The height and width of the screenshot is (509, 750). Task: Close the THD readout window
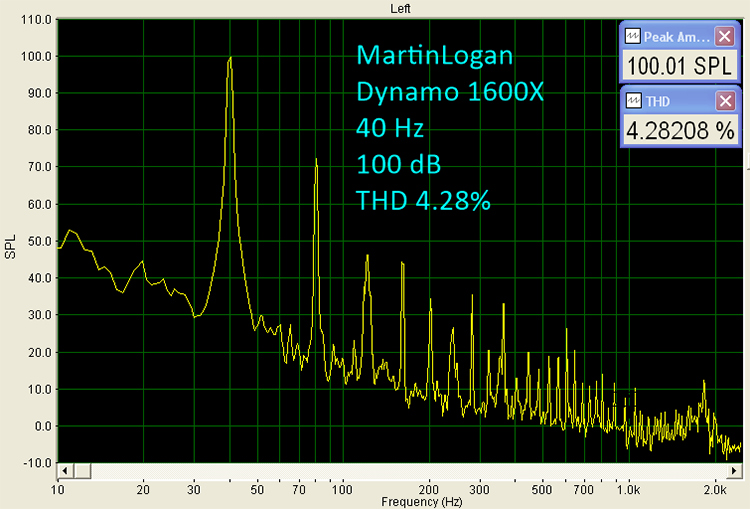click(x=724, y=101)
